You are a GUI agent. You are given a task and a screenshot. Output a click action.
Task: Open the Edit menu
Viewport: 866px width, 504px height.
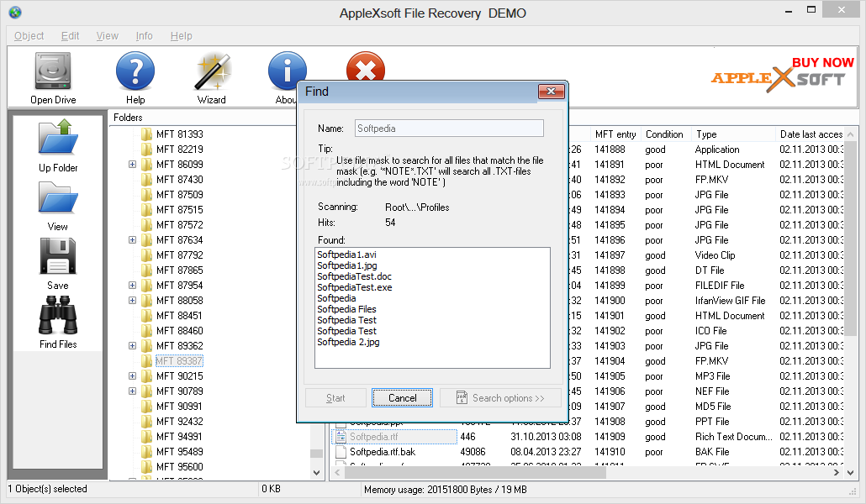[70, 36]
